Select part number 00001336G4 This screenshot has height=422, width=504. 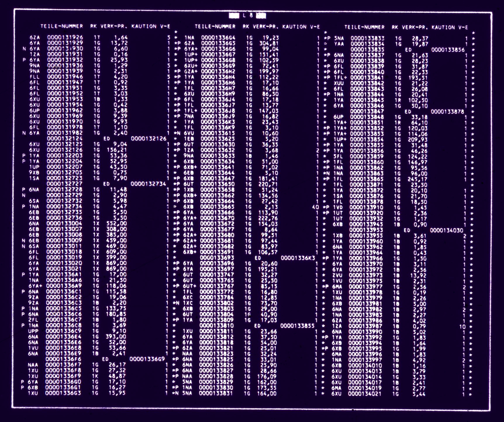point(218,38)
